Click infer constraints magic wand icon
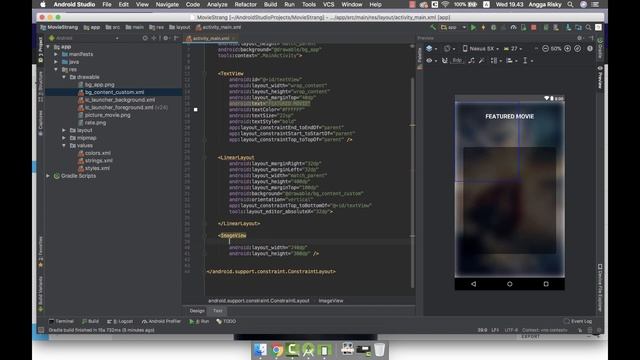 482,60
